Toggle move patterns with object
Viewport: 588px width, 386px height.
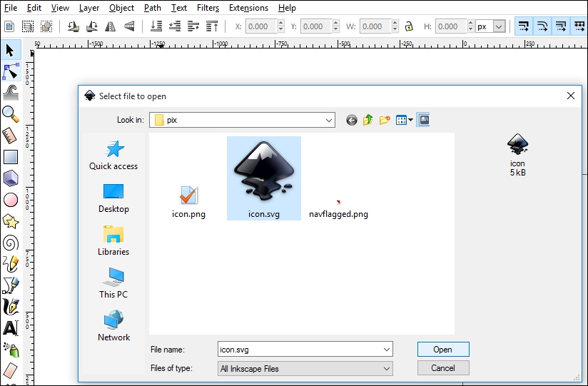(x=579, y=26)
